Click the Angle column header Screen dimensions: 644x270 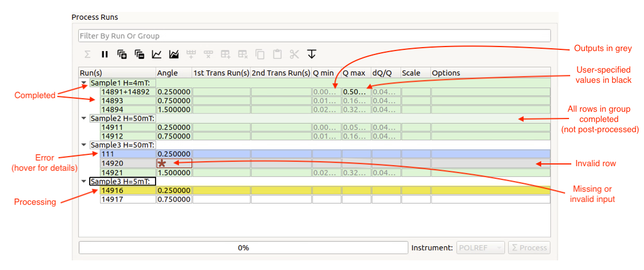168,73
